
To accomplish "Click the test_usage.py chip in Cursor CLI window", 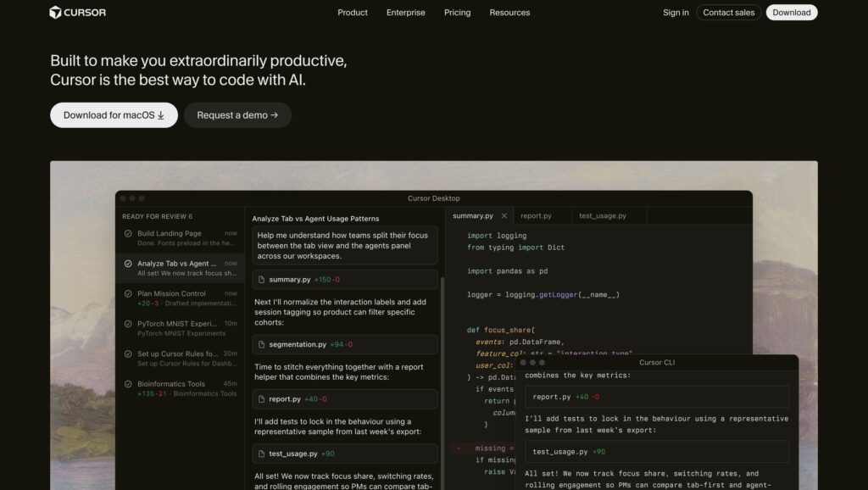I will point(657,452).
